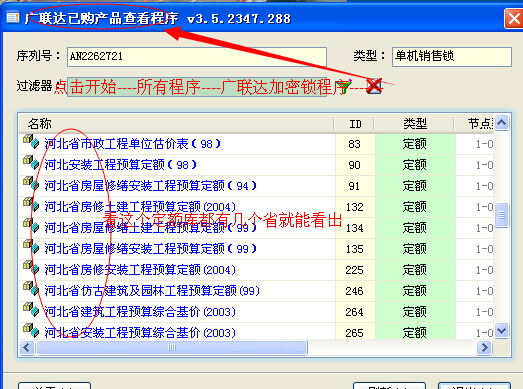Click icon beside 河北省安装工程预算综合基价(2003)
The width and height of the screenshot is (523, 389).
(x=31, y=330)
